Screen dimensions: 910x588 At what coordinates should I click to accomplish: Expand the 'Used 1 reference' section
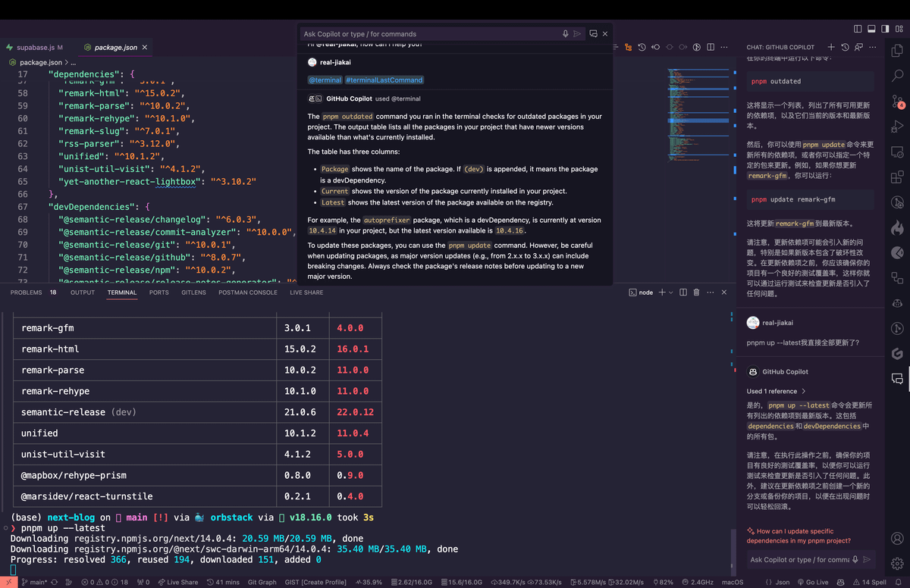point(777,391)
